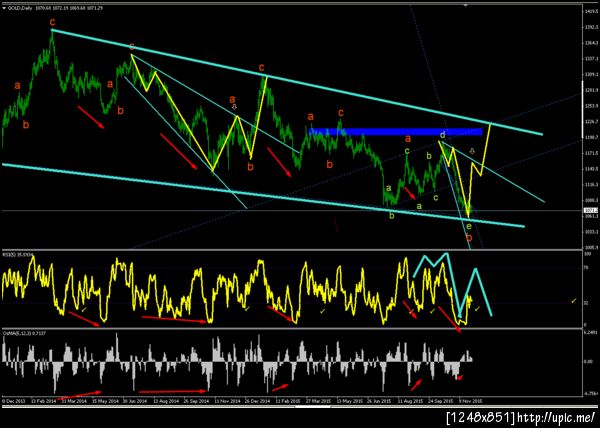Click the current price tag 1071.2 on scale
600x428 pixels.
589,210
